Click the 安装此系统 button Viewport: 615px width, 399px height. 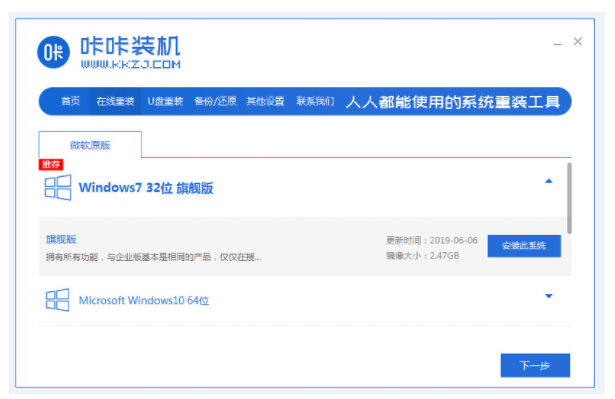point(524,246)
